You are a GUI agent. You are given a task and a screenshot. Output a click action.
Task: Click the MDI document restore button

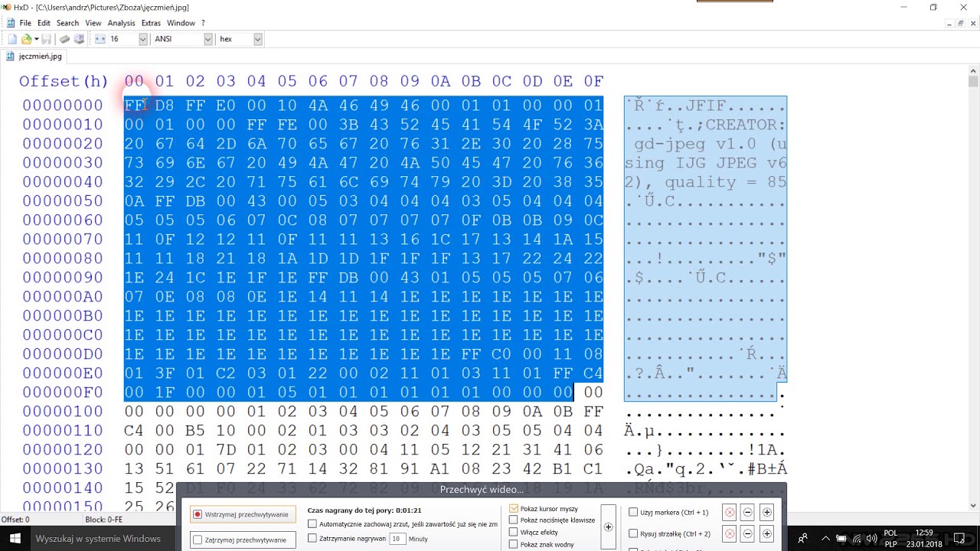click(x=960, y=23)
